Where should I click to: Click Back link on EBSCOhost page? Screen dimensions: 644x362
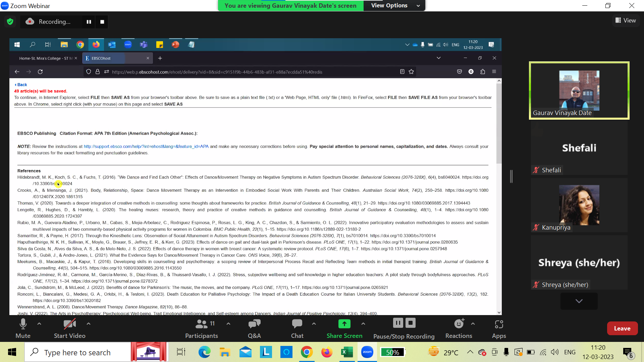tap(21, 84)
